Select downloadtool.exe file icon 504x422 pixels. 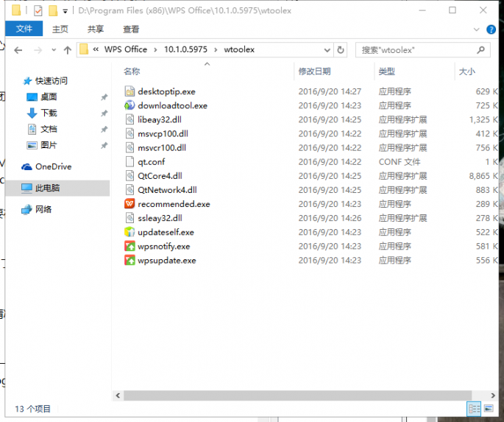pyautogui.click(x=129, y=105)
